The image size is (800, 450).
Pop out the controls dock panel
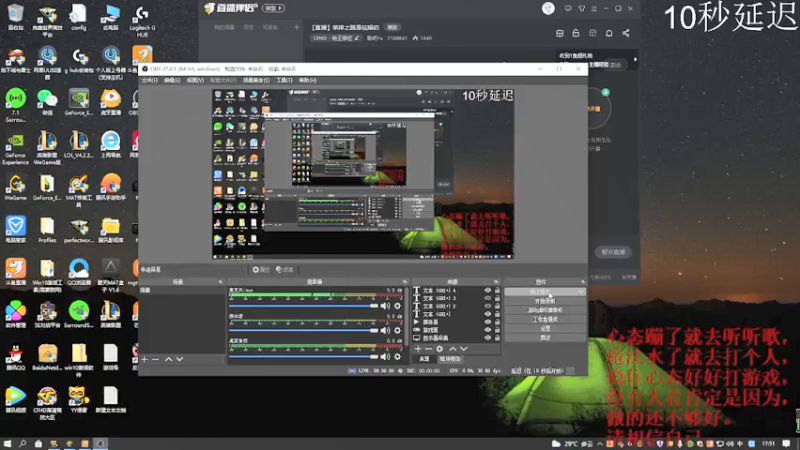click(583, 282)
